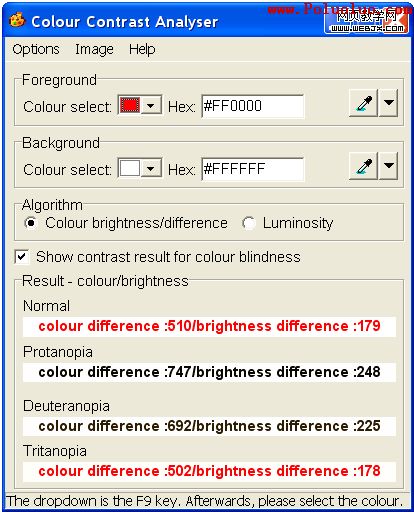Click the Tritanopia label
The width and height of the screenshot is (414, 512).
55,451
